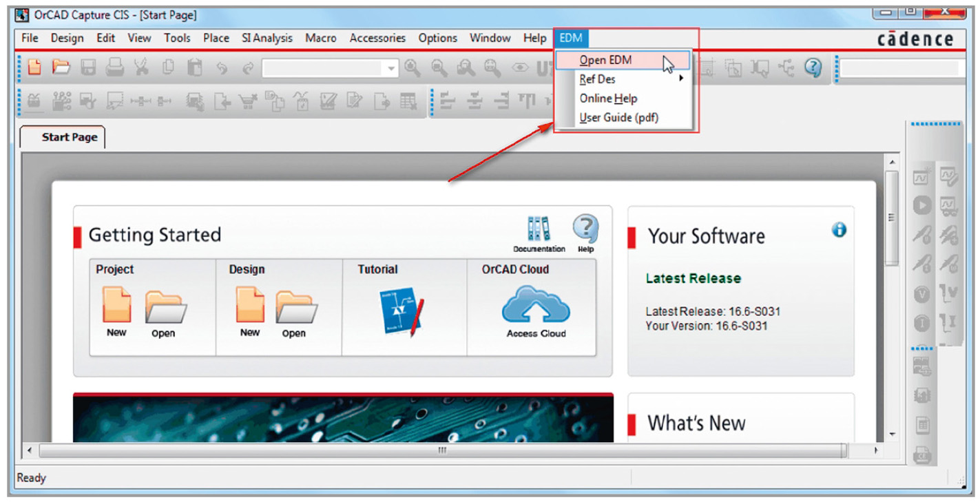Image resolution: width=980 pixels, height=502 pixels.
Task: Click the Zoom In magnifier icon
Action: (413, 67)
